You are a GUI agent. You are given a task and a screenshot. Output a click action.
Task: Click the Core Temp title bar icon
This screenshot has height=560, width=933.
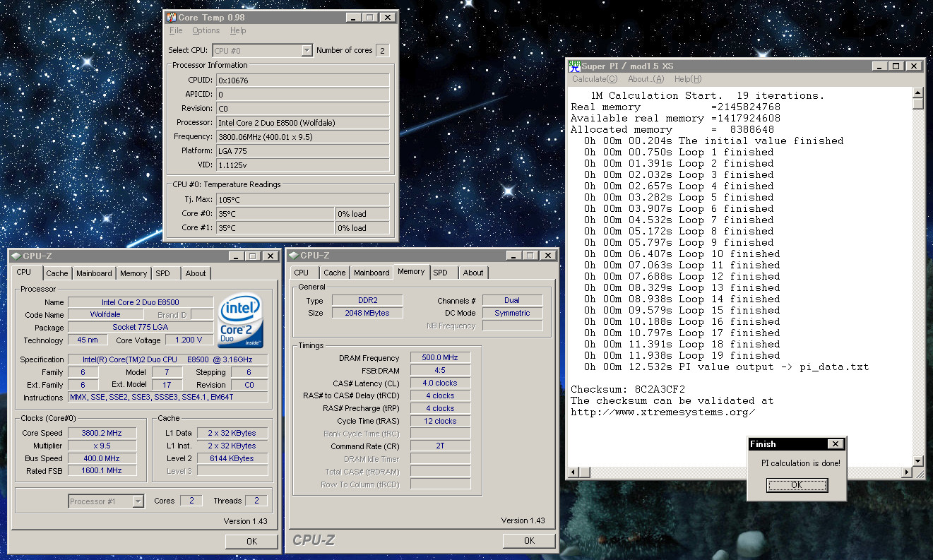pyautogui.click(x=171, y=17)
